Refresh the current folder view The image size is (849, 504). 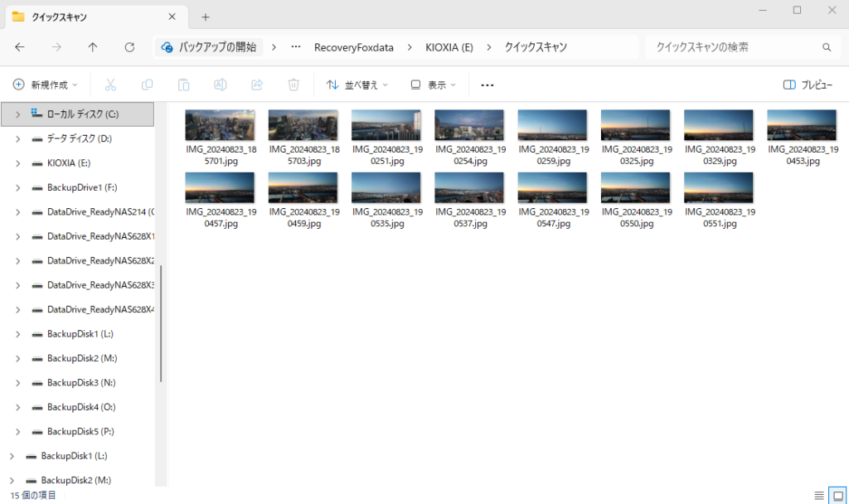(129, 47)
